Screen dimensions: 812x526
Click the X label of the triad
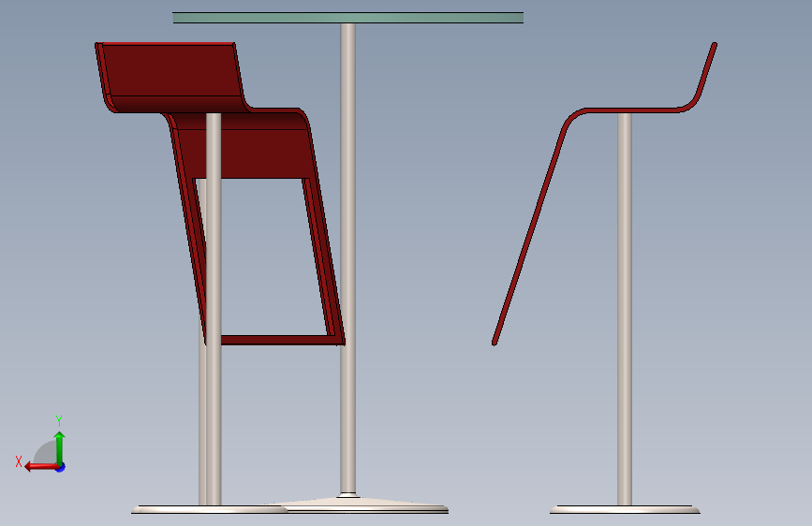click(x=19, y=461)
